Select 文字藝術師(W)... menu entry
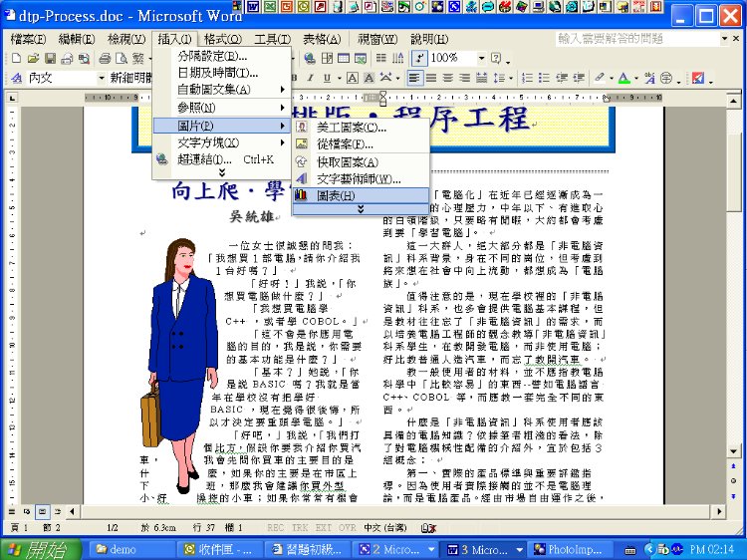Image resolution: width=747 pixels, height=560 pixels. tap(361, 179)
